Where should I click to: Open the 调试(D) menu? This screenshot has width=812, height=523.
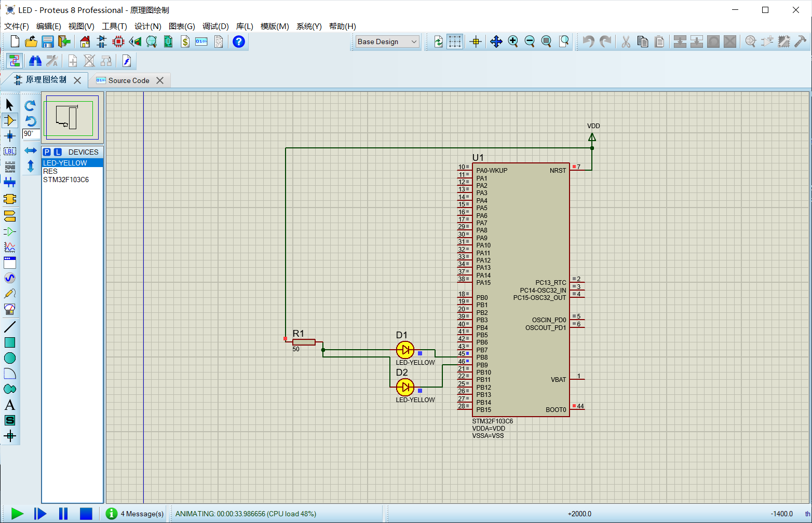tap(215, 26)
